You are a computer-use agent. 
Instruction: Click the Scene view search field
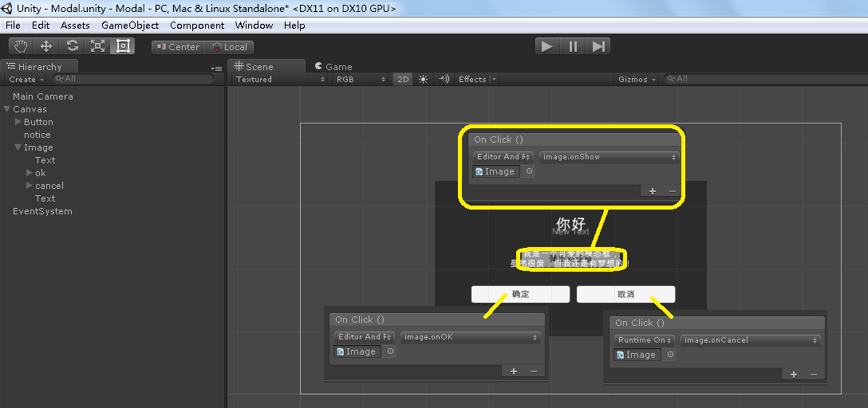(764, 79)
